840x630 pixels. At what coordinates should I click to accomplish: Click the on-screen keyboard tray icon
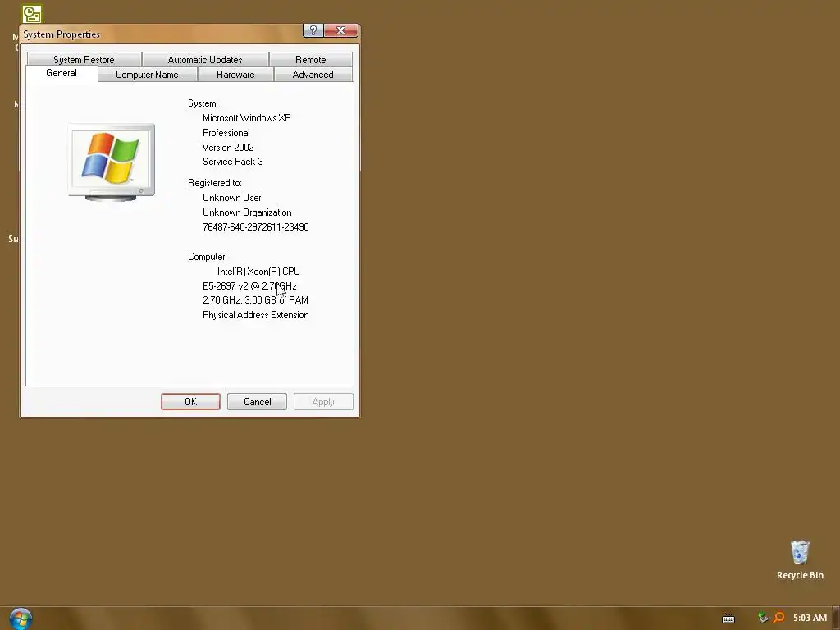click(x=728, y=619)
